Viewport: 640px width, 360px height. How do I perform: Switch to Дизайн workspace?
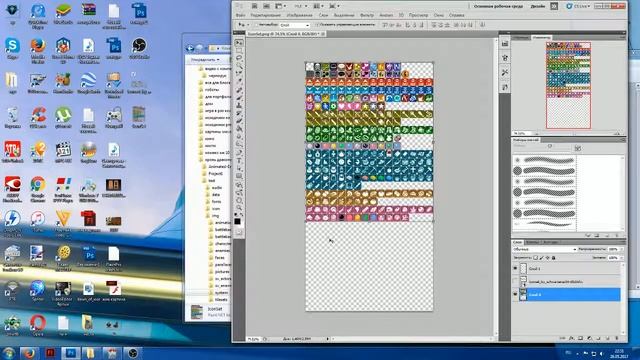[x=538, y=6]
